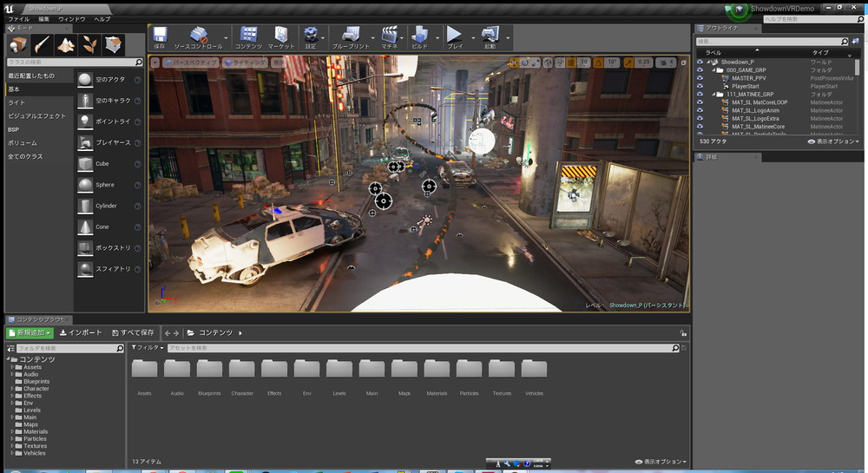Screen dimensions: 868x473
Task: Click the asset search input field
Action: (424, 348)
